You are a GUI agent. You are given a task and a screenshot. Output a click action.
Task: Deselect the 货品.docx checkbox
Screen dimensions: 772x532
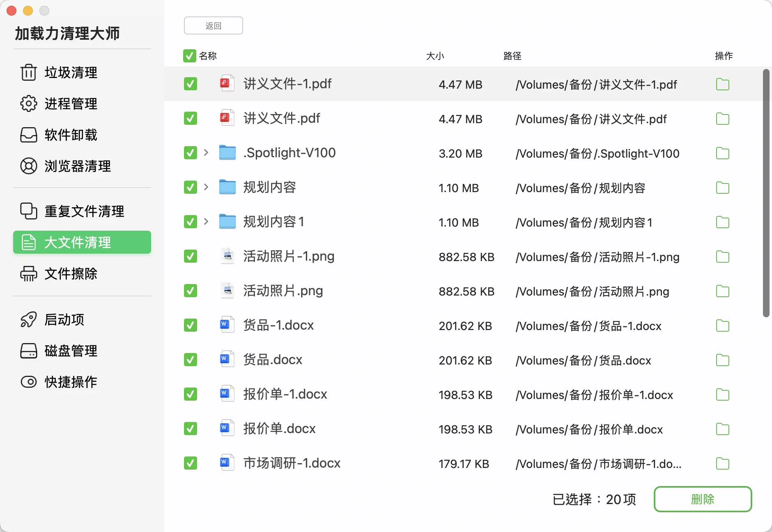[x=190, y=360]
